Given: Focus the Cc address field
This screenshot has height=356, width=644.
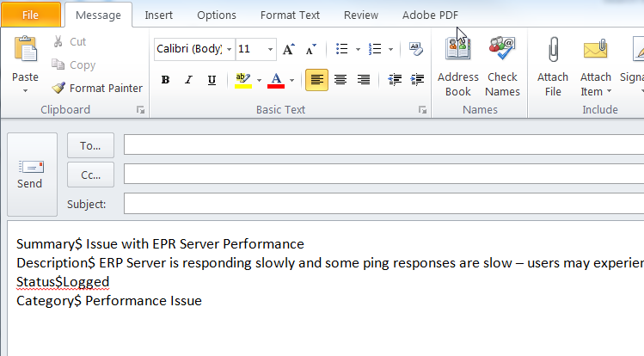Looking at the screenshot, I should click(384, 175).
